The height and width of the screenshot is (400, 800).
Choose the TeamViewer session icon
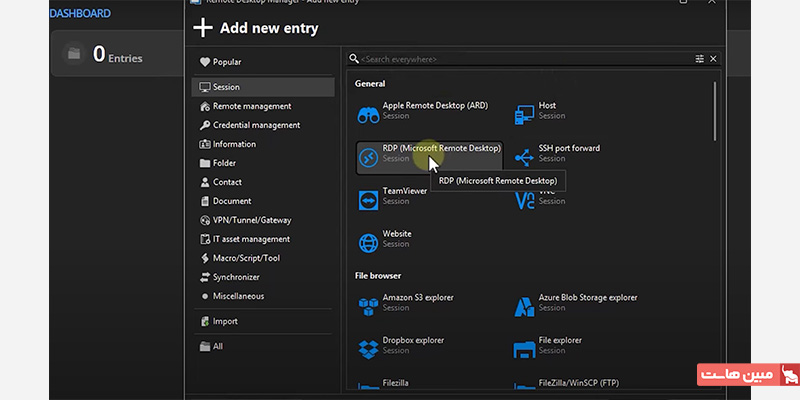pos(367,200)
